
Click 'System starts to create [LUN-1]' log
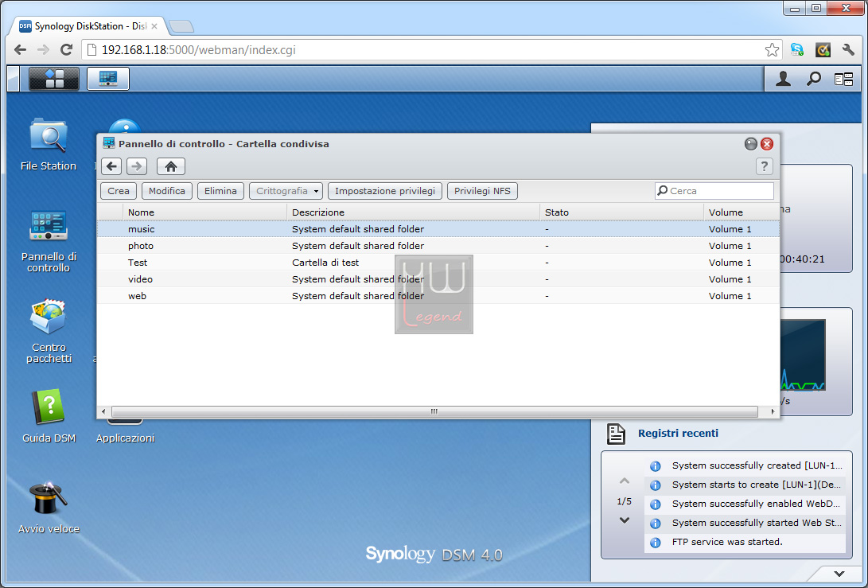coord(745,485)
